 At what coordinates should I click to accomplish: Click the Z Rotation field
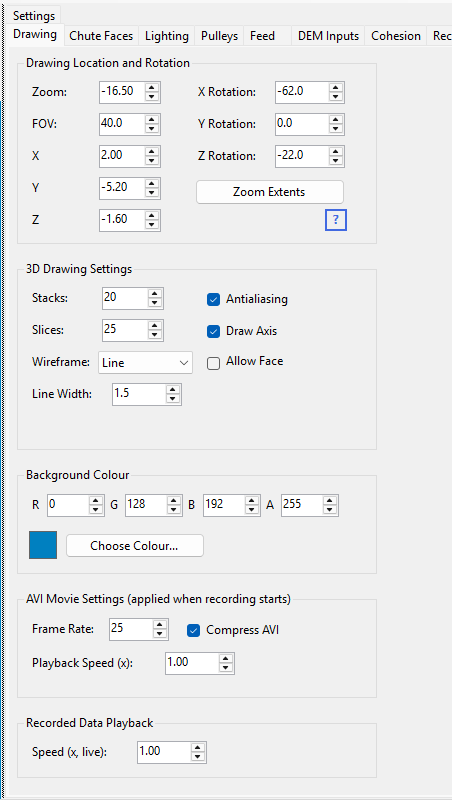(302, 156)
